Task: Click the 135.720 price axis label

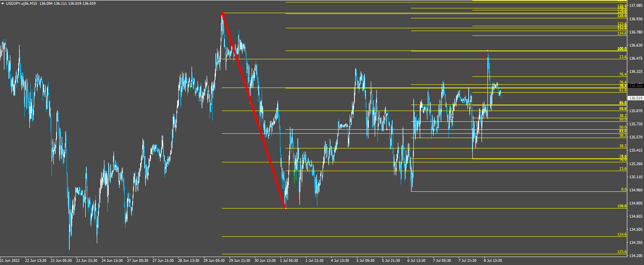Action: pyautogui.click(x=636, y=124)
